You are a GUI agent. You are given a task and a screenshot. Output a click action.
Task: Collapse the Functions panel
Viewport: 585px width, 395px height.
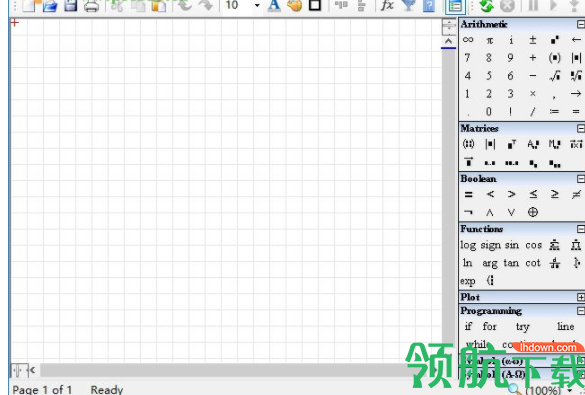pos(581,229)
